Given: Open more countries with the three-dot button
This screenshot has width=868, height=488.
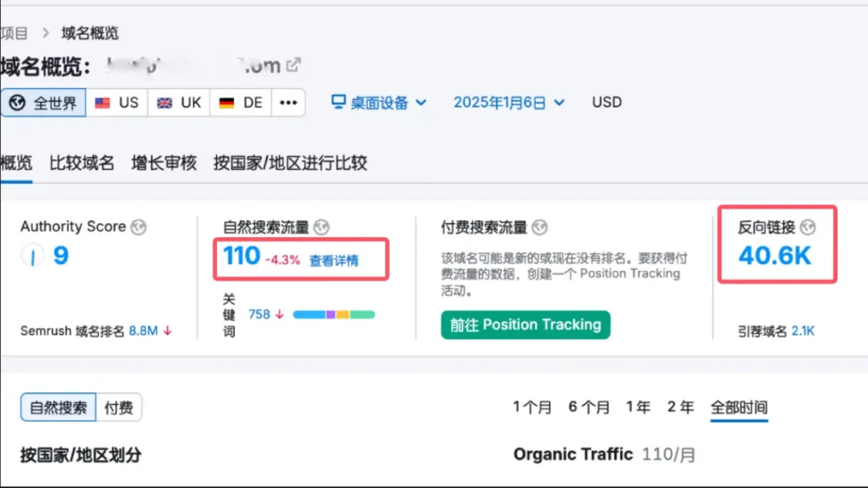Looking at the screenshot, I should coord(288,103).
